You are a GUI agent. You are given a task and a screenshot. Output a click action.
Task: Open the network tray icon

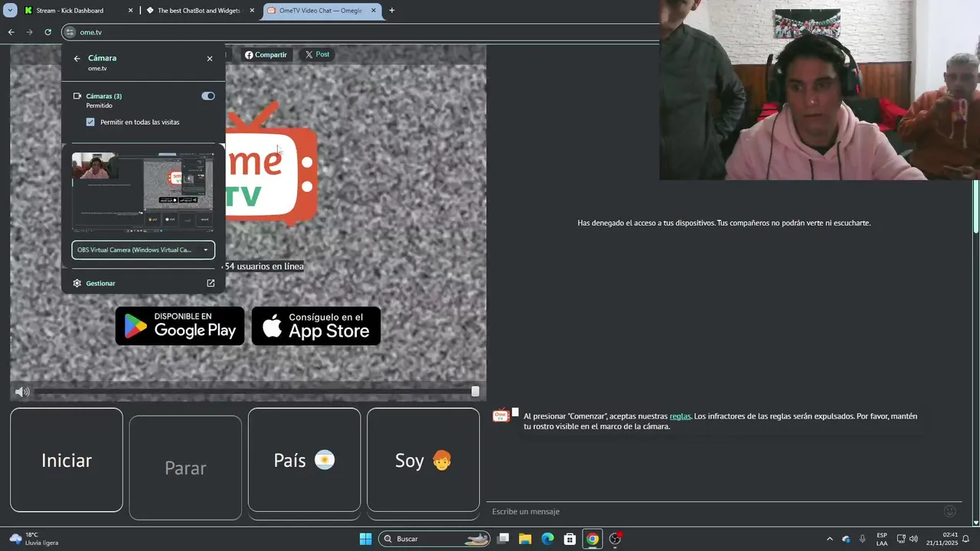(901, 539)
